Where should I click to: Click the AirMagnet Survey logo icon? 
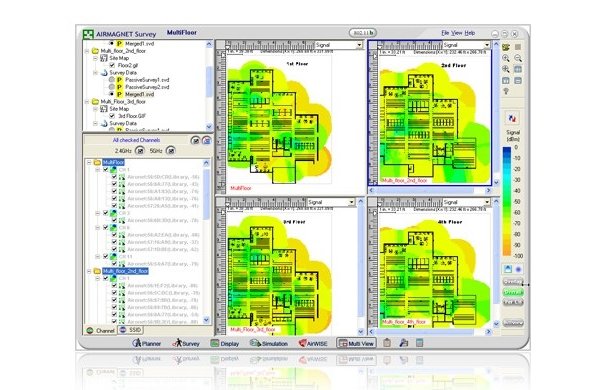[88, 34]
